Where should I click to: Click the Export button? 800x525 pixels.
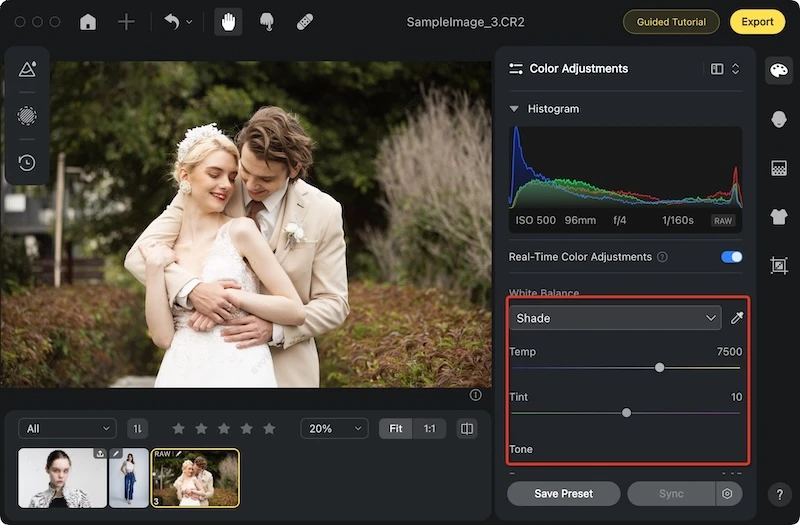coord(757,22)
